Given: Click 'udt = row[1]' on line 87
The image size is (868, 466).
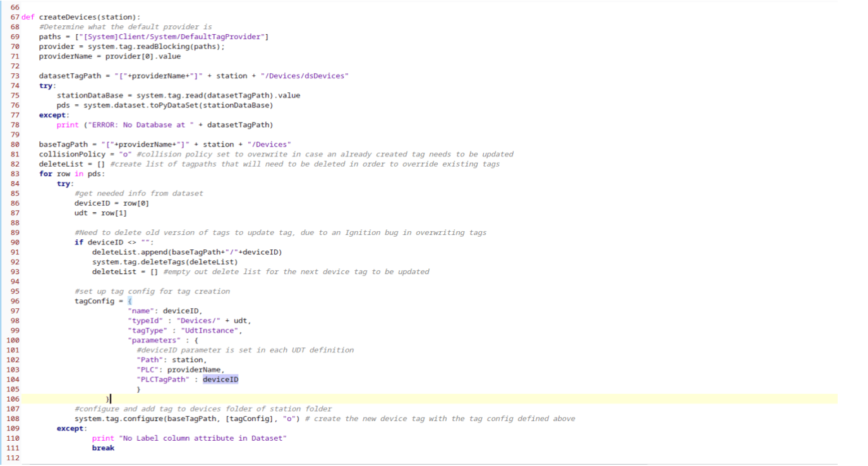Looking at the screenshot, I should pyautogui.click(x=101, y=213).
